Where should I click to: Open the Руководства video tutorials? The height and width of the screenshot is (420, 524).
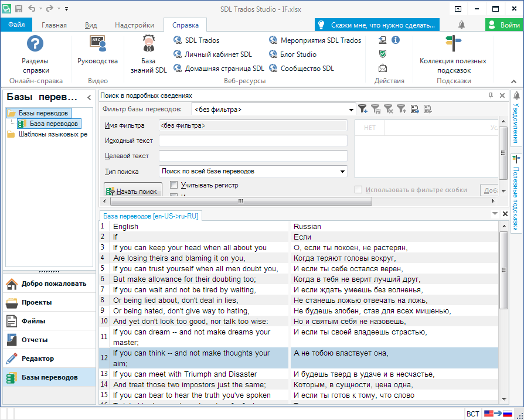click(97, 50)
